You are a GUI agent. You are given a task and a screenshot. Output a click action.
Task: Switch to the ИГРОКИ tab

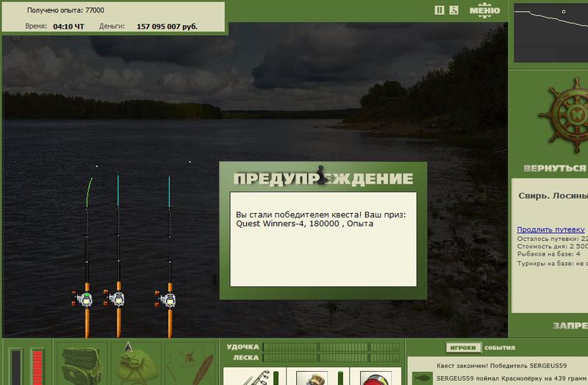click(x=463, y=348)
